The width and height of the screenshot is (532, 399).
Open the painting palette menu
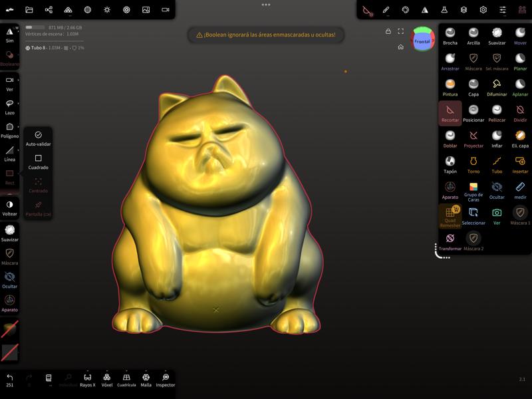(406, 10)
